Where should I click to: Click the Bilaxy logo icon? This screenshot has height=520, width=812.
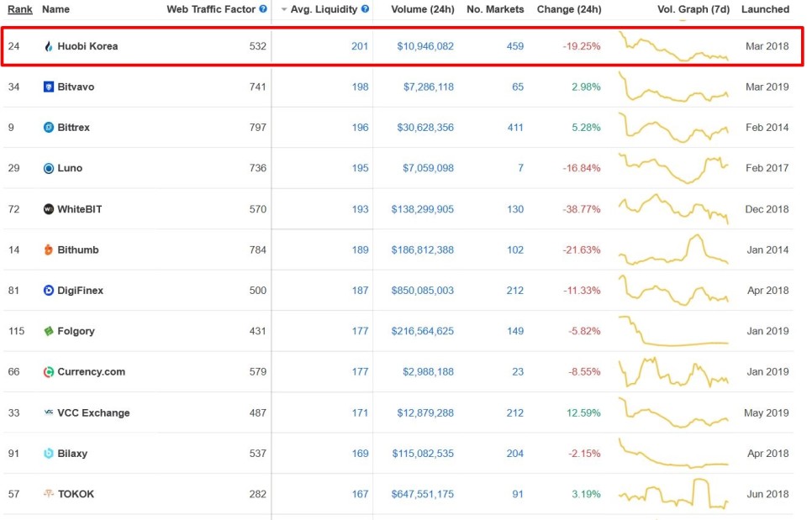click(49, 454)
